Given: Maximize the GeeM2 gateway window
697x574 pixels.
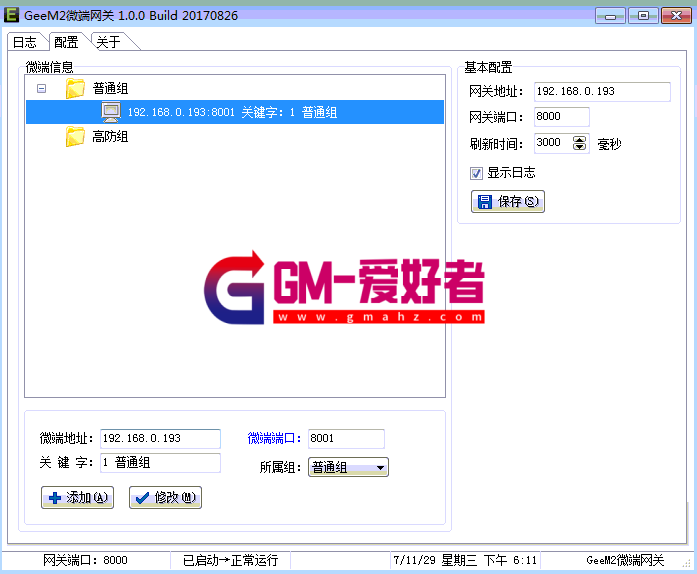Looking at the screenshot, I should tap(643, 16).
